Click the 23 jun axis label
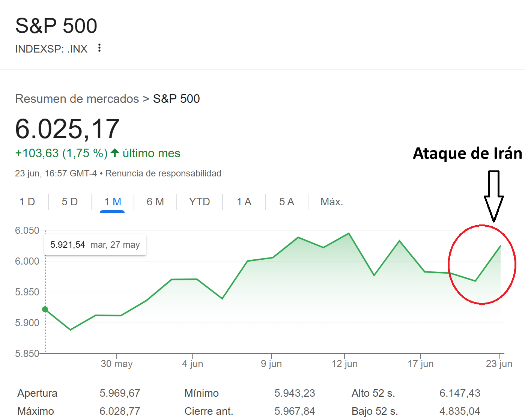 pyautogui.click(x=499, y=364)
